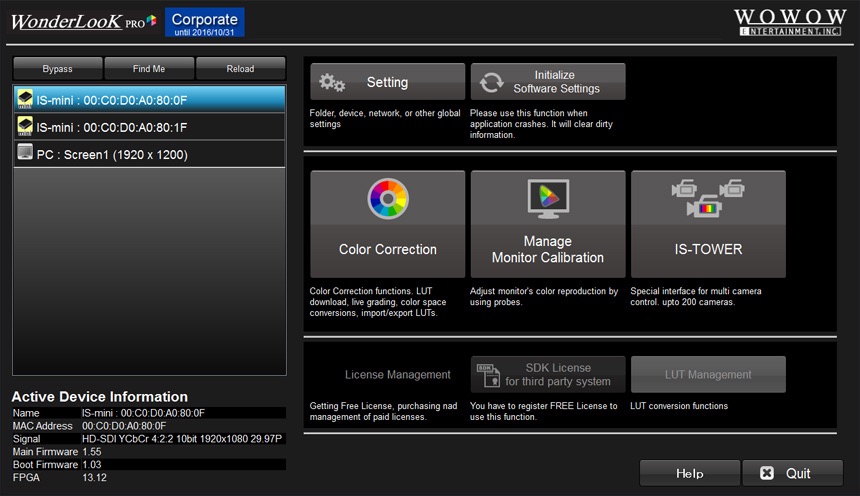
Task: Open the Setting label
Action: click(x=387, y=82)
